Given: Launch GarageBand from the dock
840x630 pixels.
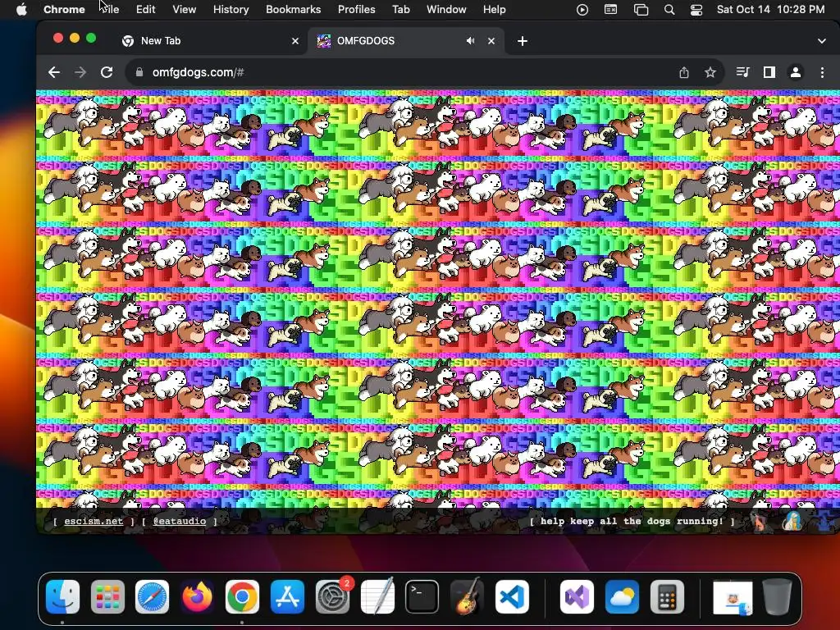Looking at the screenshot, I should tap(467, 596).
